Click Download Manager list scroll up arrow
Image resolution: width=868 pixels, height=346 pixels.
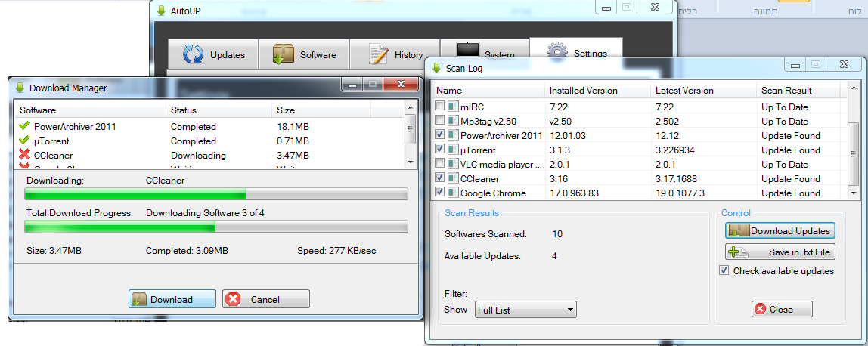(411, 107)
